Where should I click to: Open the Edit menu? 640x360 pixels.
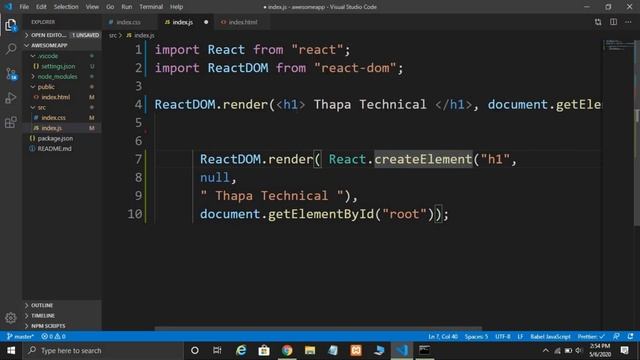[x=41, y=7]
